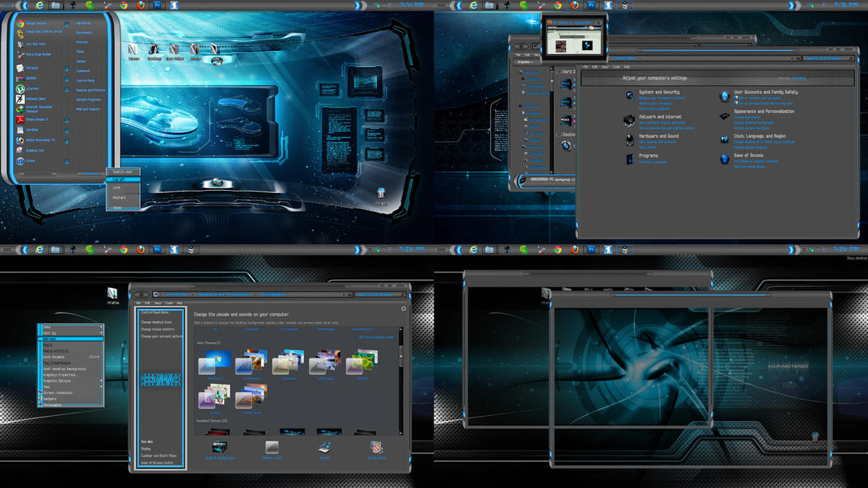The height and width of the screenshot is (488, 868).
Task: Click Chrome icon in bottom-left screenshot taskbar
Action: [124, 250]
